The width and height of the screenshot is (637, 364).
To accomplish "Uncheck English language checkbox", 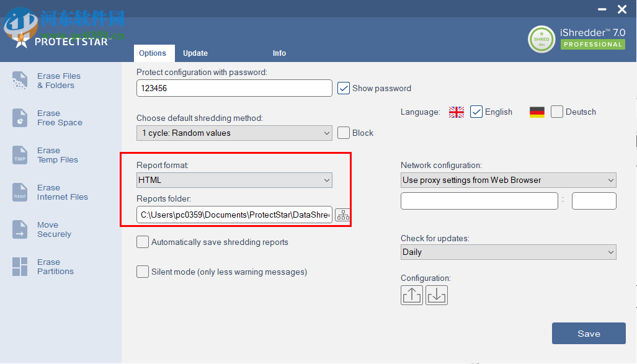I will click(476, 112).
